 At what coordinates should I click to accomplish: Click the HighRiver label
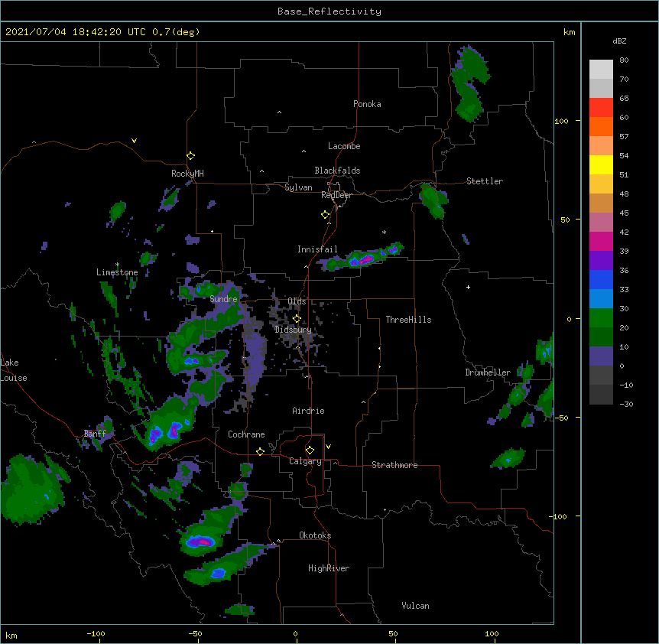click(329, 568)
